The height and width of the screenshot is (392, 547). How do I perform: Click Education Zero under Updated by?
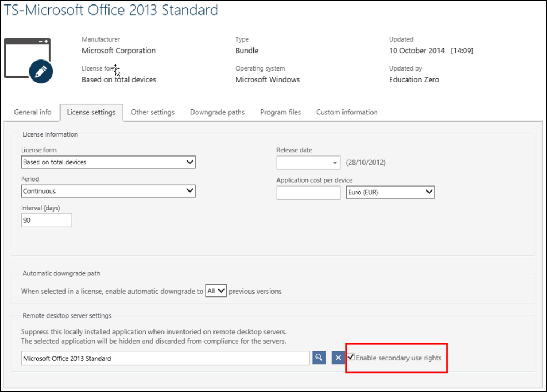(x=414, y=79)
